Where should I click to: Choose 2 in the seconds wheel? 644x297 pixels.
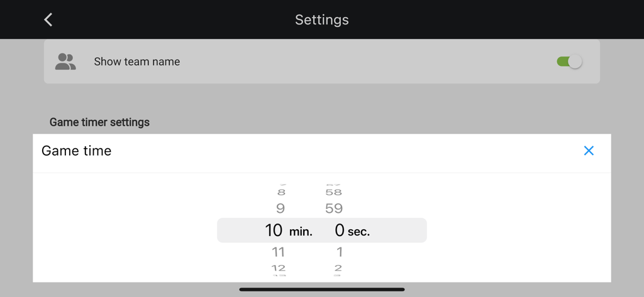pos(338,268)
